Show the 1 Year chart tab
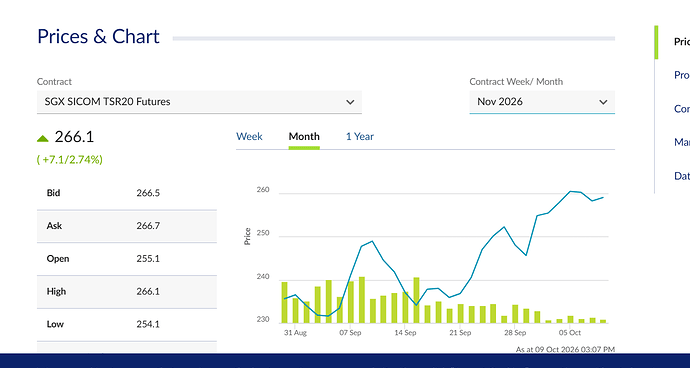Screen dimensions: 690x368 (x=360, y=136)
